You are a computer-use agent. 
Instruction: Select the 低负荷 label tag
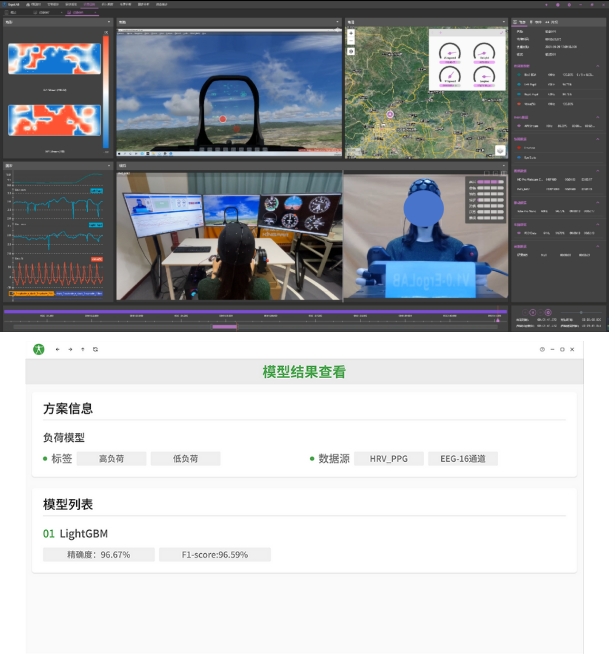pyautogui.click(x=185, y=459)
